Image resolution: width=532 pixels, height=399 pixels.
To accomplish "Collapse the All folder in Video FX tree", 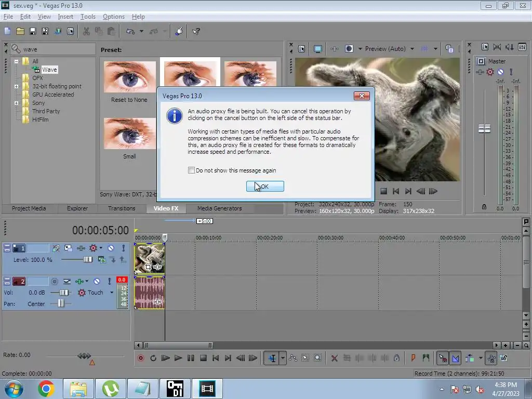I will [16, 61].
